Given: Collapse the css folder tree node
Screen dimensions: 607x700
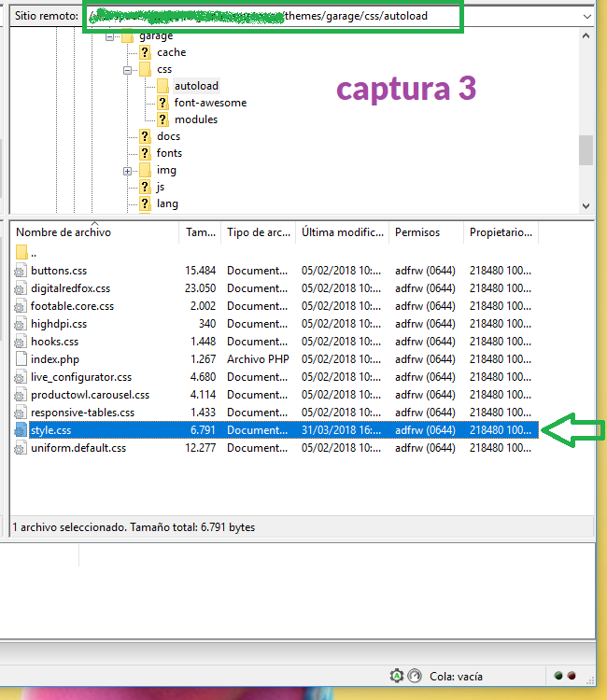Looking at the screenshot, I should (127, 70).
